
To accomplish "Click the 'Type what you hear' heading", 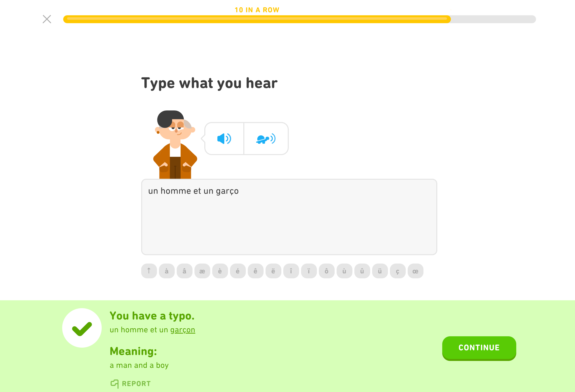I will click(x=209, y=83).
